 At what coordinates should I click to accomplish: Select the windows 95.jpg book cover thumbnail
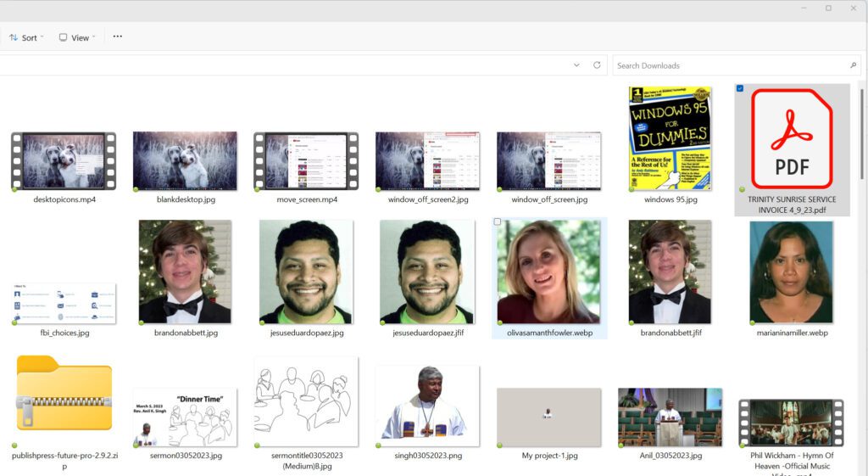670,138
